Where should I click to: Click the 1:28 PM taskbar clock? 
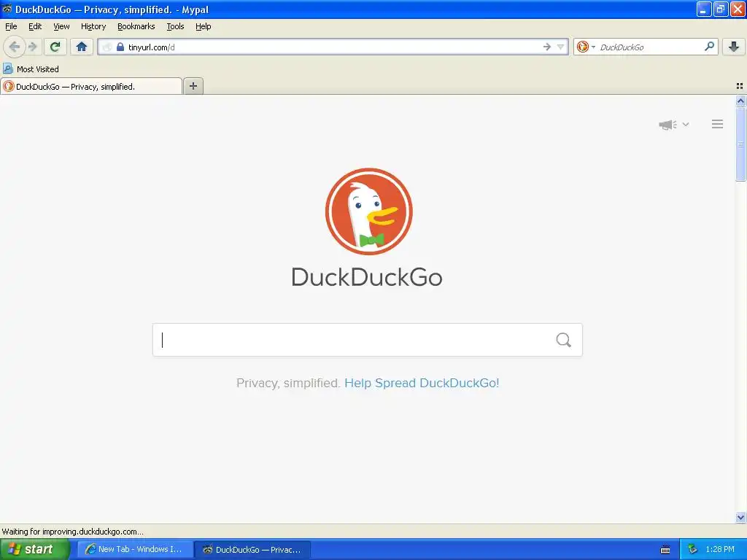(720, 550)
